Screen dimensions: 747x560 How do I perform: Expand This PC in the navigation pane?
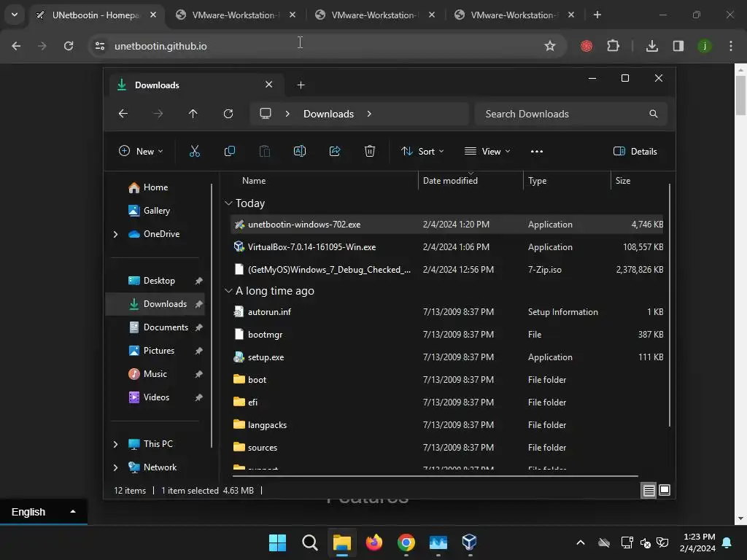pos(115,444)
